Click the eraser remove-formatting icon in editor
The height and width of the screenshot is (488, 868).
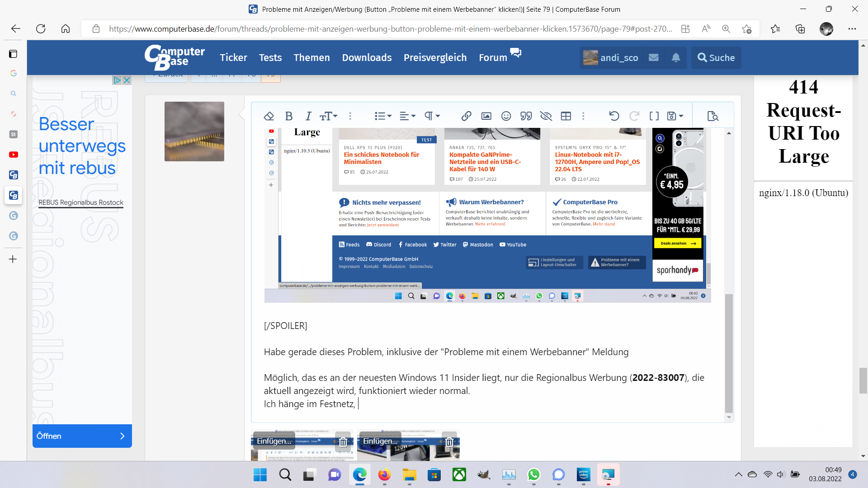[269, 116]
